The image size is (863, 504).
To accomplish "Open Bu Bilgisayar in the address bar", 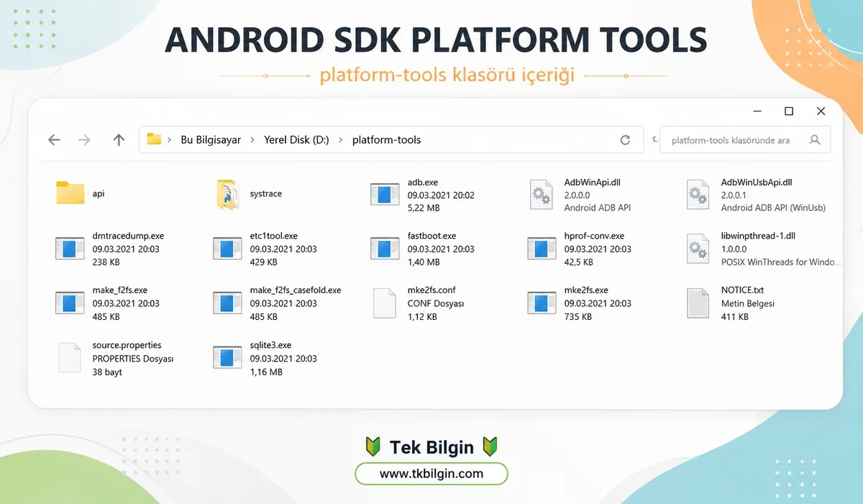I will (211, 140).
